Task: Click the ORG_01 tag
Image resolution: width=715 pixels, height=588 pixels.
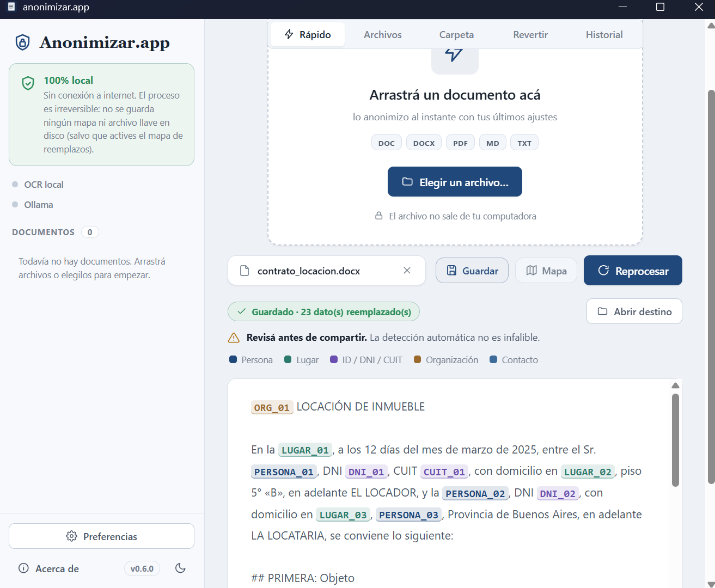Action: [x=272, y=407]
